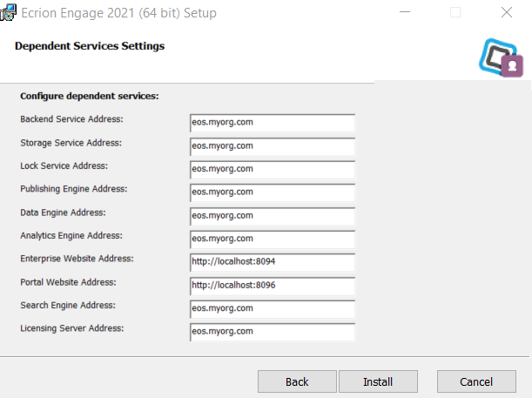
Task: Cancel the setup wizard
Action: pos(476,381)
